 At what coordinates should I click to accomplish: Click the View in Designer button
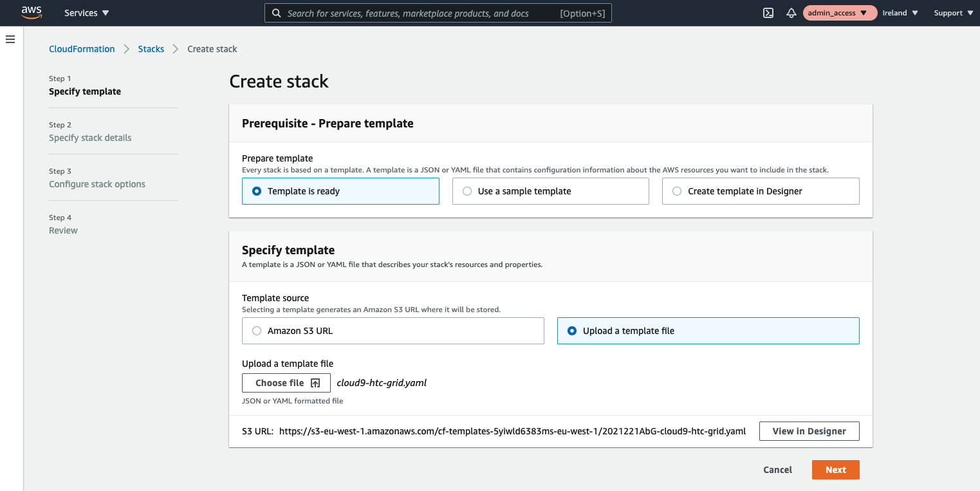click(809, 431)
